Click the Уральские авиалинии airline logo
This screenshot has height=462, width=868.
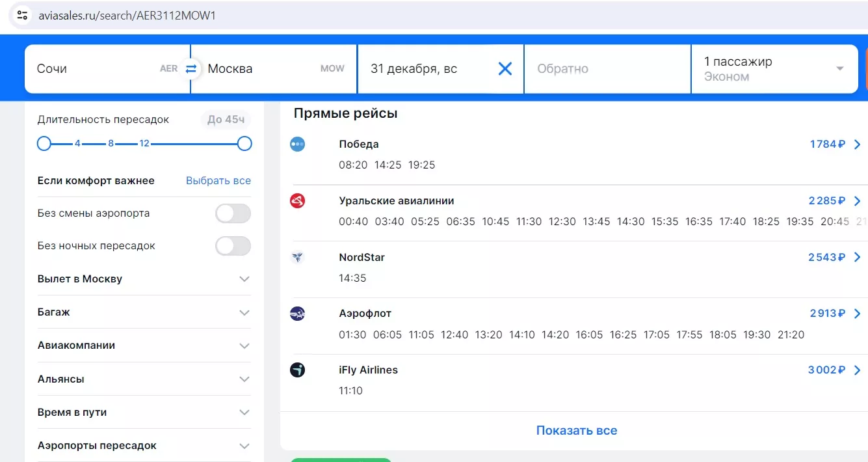297,201
